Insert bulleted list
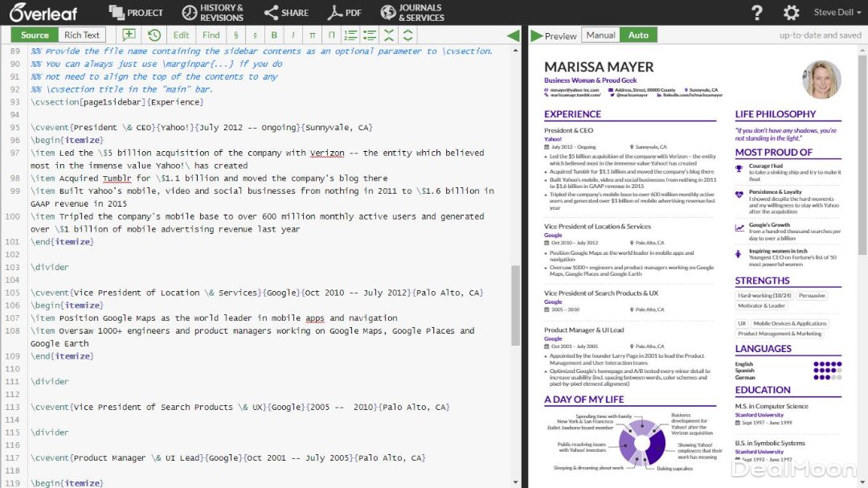Image resolution: width=868 pixels, height=488 pixels. [370, 35]
